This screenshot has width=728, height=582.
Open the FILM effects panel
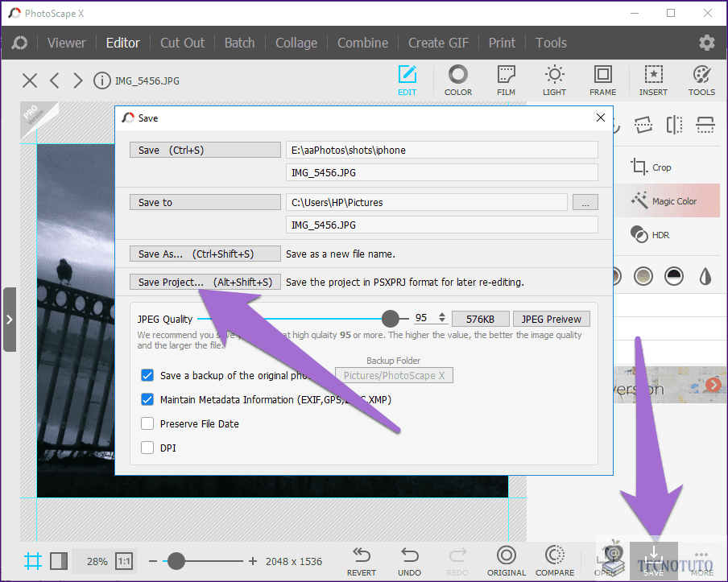pyautogui.click(x=506, y=80)
